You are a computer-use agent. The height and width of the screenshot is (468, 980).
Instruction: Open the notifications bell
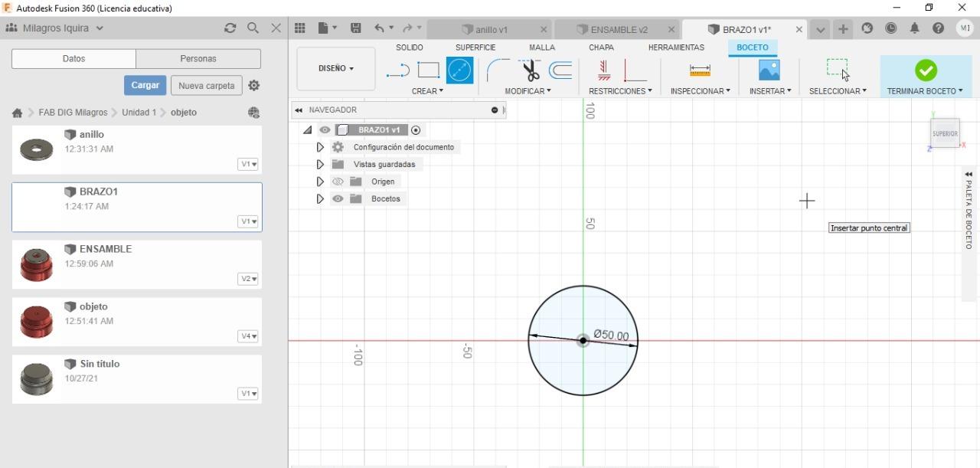(x=915, y=28)
